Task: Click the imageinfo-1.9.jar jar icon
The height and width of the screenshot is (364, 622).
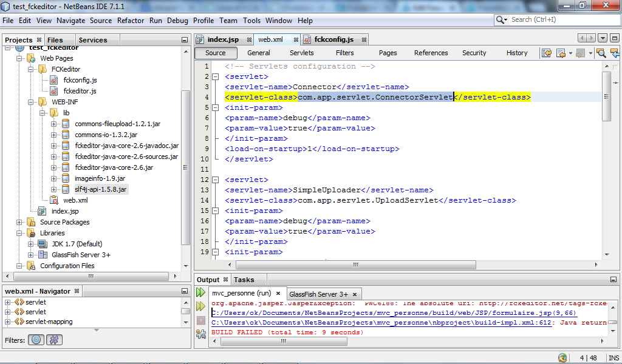Action: 66,178
